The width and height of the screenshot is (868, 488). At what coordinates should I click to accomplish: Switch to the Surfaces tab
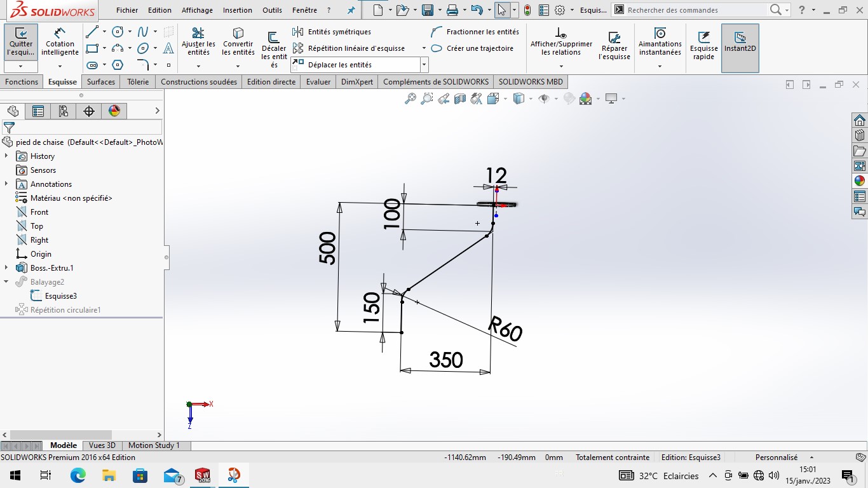click(x=101, y=82)
